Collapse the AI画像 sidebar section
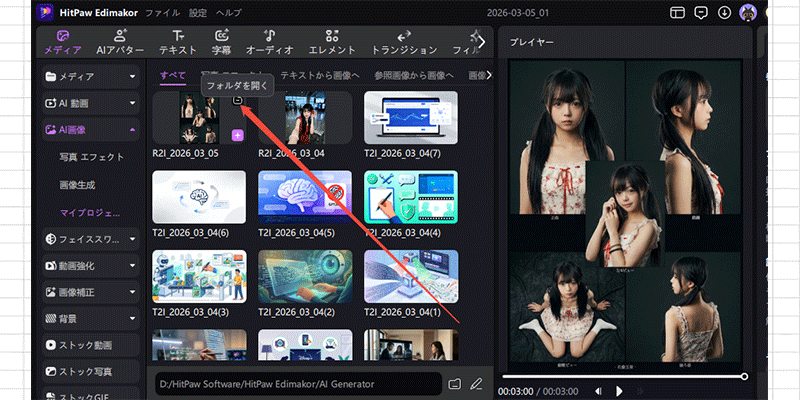 pos(132,130)
